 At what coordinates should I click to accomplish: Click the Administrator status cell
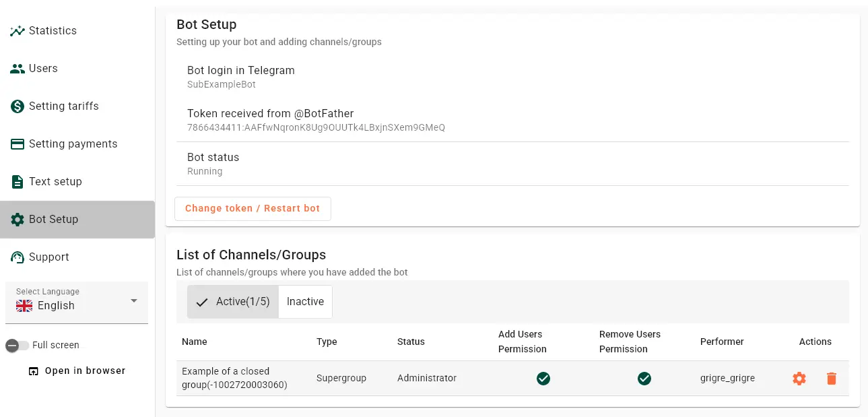point(427,379)
